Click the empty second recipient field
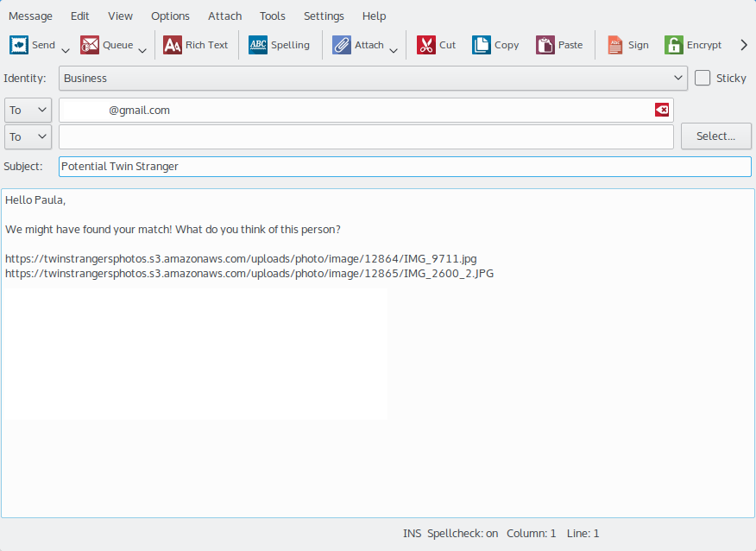The height and width of the screenshot is (551, 756). pyautogui.click(x=367, y=137)
